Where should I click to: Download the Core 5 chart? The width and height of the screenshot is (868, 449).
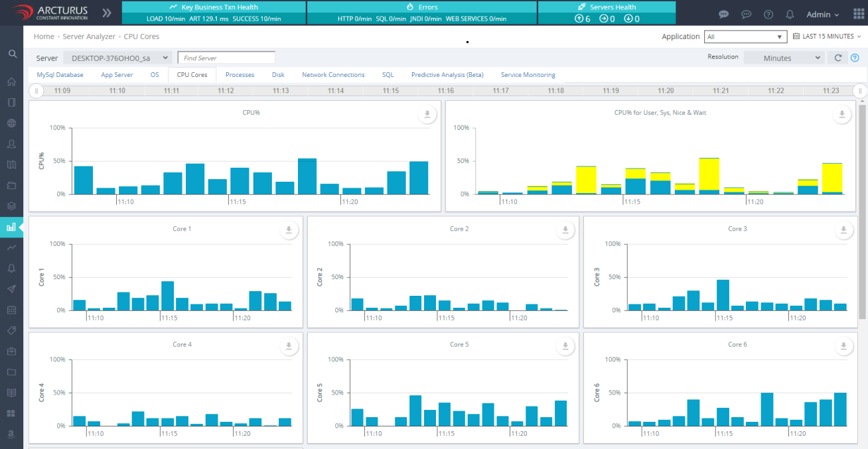pos(565,346)
